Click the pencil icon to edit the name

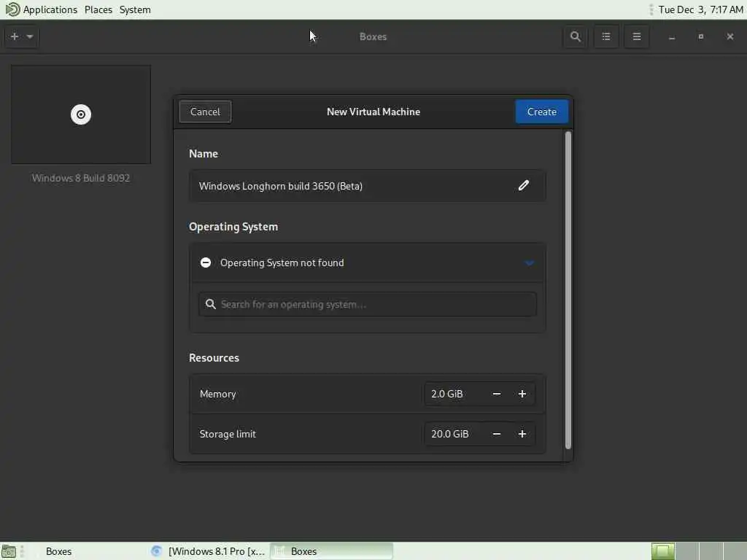(524, 185)
